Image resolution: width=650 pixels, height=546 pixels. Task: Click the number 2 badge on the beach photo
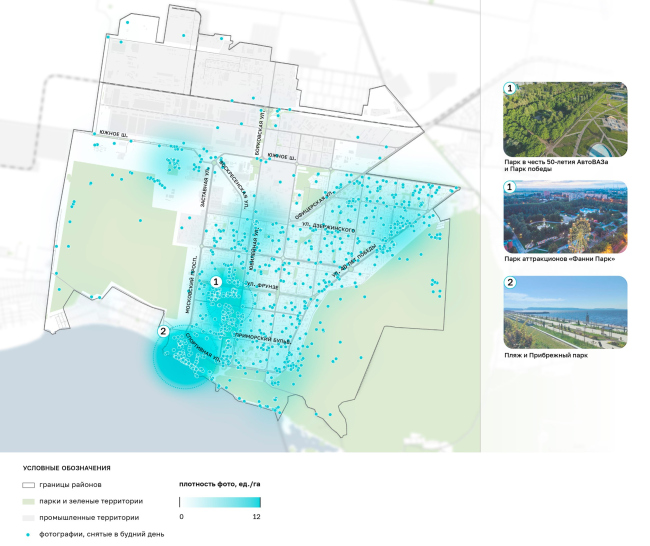(510, 283)
